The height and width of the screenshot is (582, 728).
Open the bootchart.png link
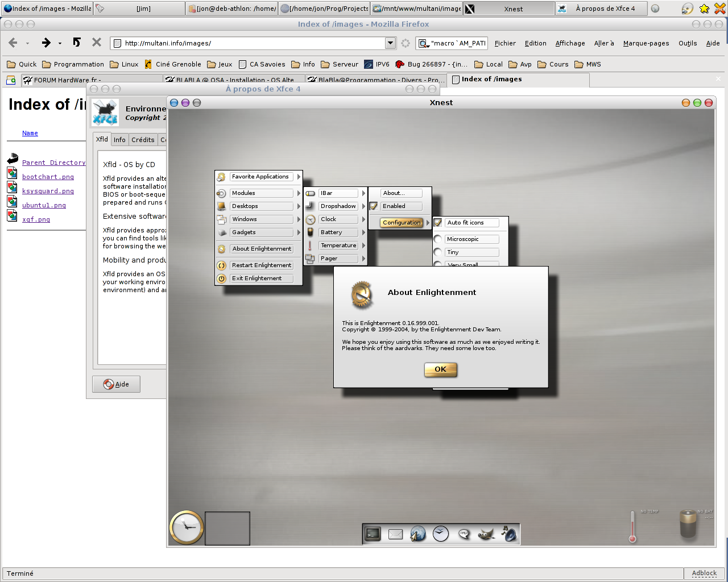(48, 177)
